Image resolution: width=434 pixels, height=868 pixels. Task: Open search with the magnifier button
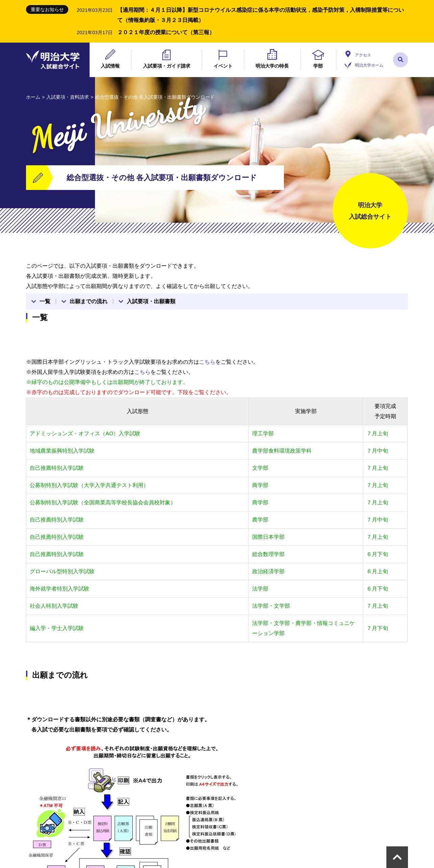[x=400, y=60]
